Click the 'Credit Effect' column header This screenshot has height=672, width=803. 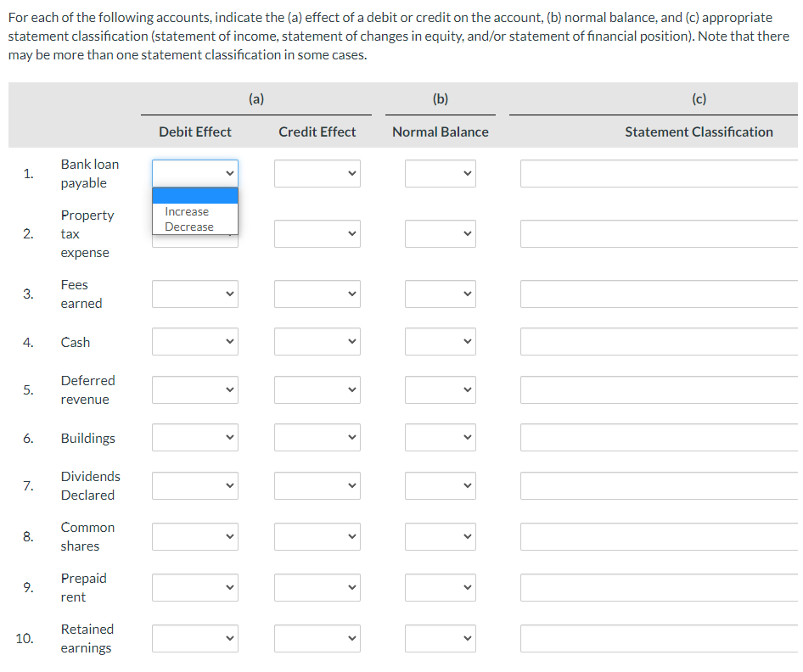point(317,132)
